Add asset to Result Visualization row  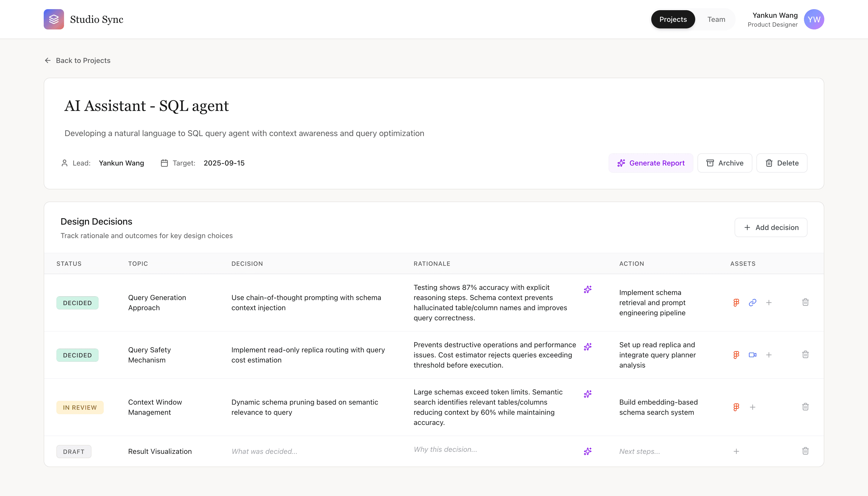tap(736, 451)
